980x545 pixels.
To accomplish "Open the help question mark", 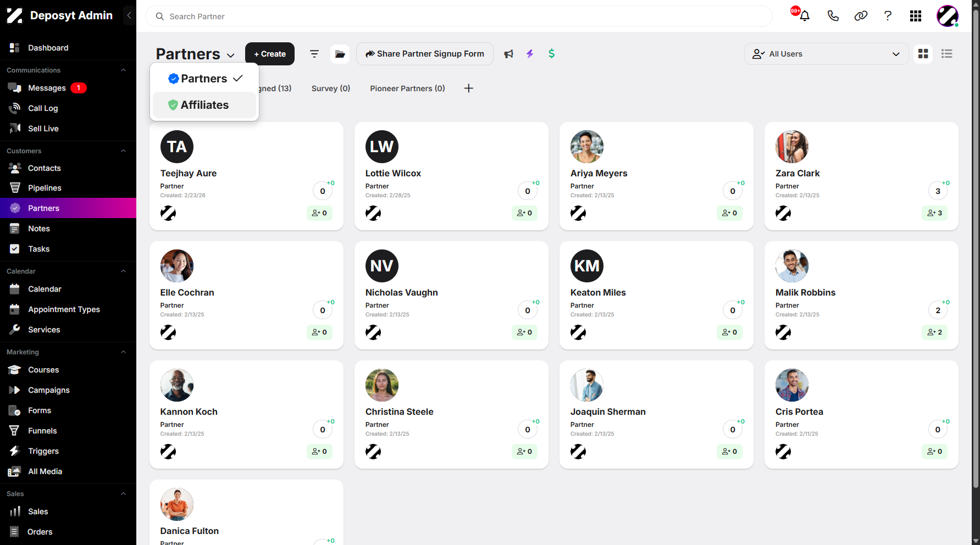I will 888,16.
